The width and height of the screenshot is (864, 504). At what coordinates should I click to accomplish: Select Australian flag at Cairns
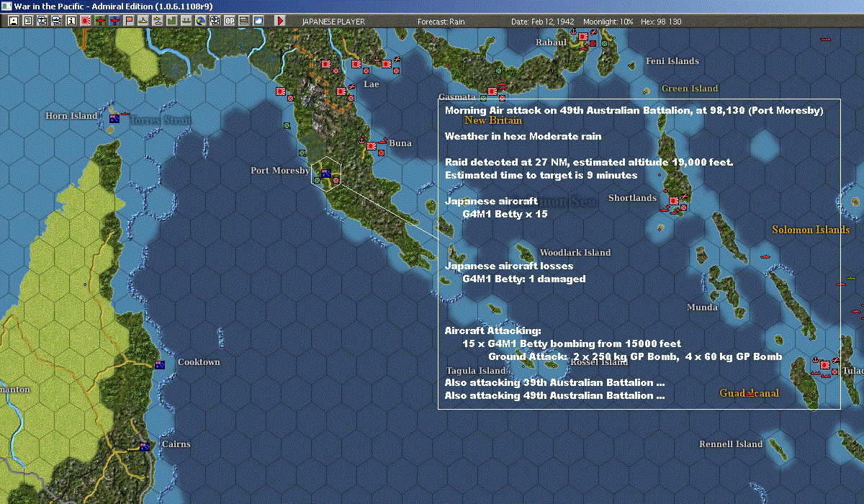[145, 446]
